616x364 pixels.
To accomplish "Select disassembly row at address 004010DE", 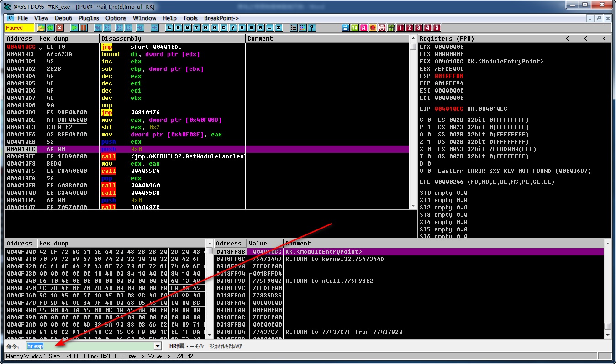I will (207, 120).
